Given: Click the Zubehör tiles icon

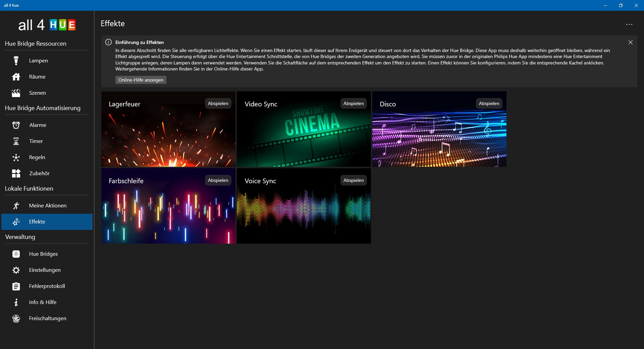Looking at the screenshot, I should (x=16, y=173).
